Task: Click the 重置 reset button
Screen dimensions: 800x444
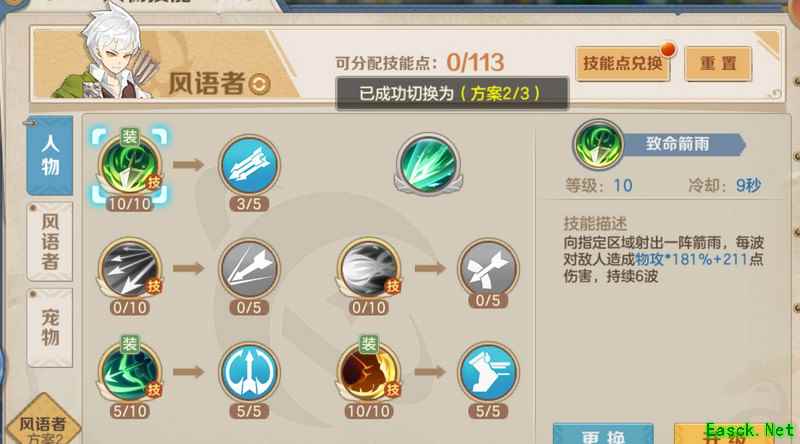Action: [718, 63]
